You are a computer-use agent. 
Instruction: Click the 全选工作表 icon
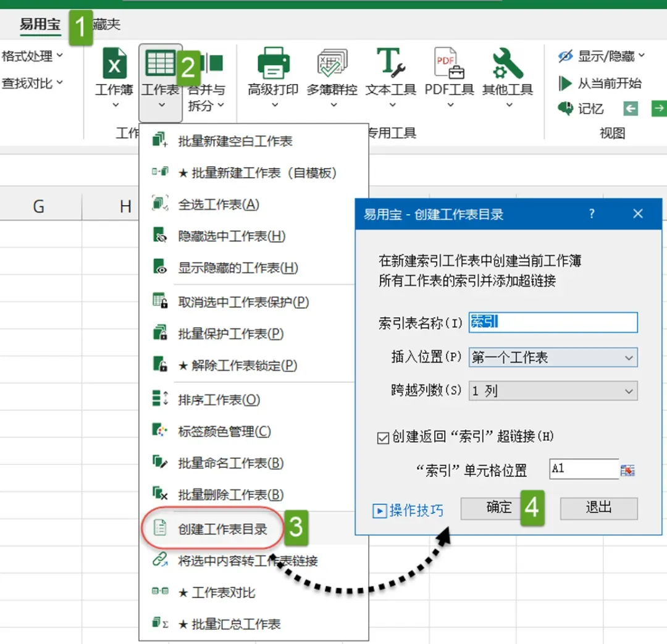160,203
